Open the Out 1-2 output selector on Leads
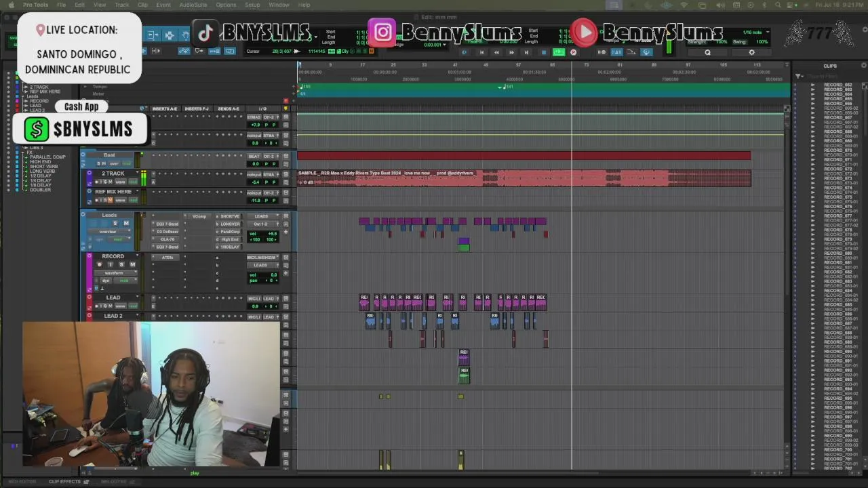The height and width of the screenshot is (488, 868). click(x=261, y=224)
